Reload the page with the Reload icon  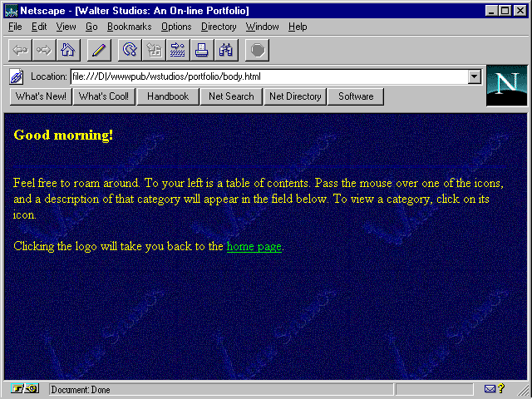pyautogui.click(x=130, y=50)
